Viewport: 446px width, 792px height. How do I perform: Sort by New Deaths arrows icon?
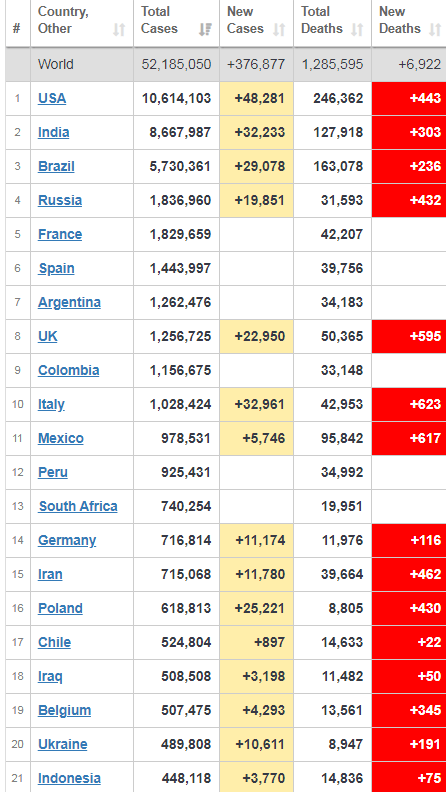click(x=435, y=30)
